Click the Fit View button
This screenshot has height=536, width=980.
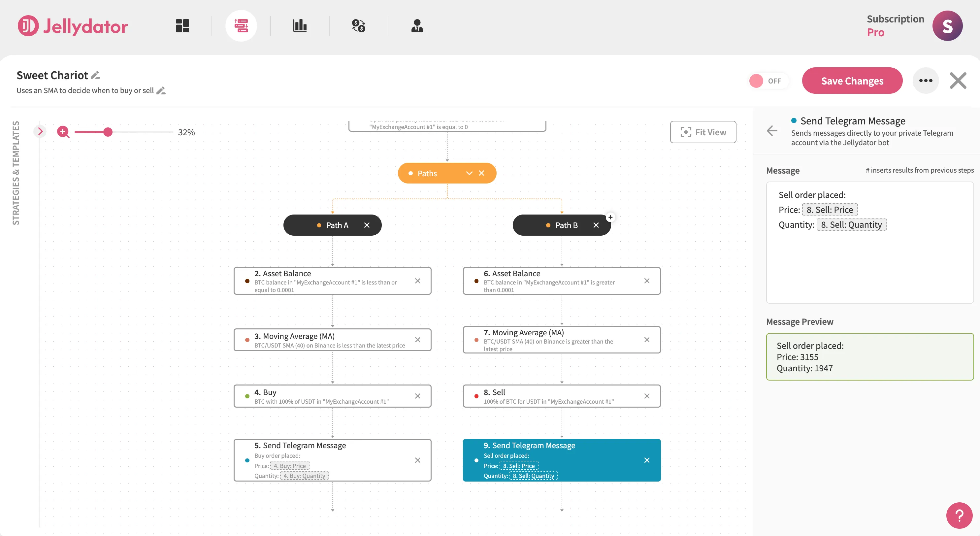click(x=703, y=132)
